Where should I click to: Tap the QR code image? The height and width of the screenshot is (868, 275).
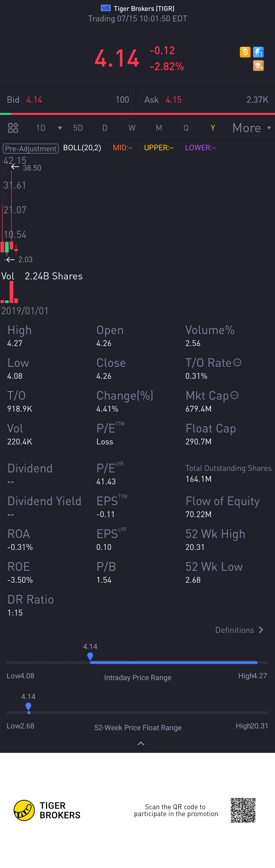coord(243,810)
